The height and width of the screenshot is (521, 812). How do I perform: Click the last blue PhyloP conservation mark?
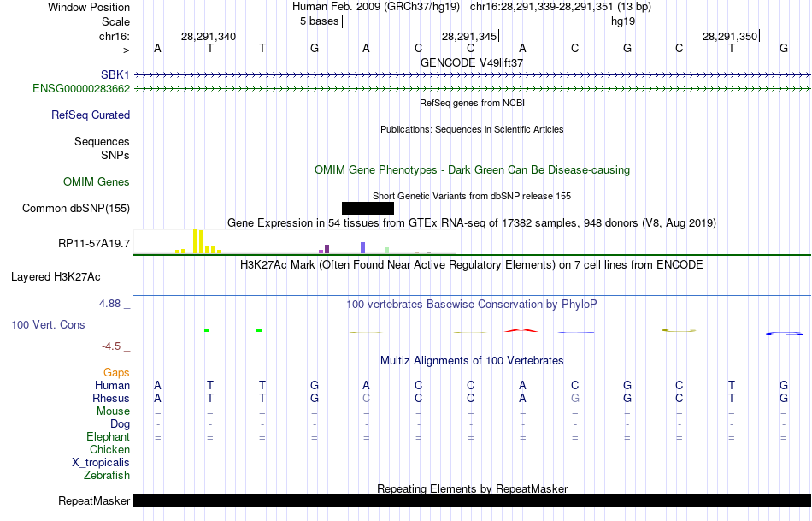(x=784, y=334)
